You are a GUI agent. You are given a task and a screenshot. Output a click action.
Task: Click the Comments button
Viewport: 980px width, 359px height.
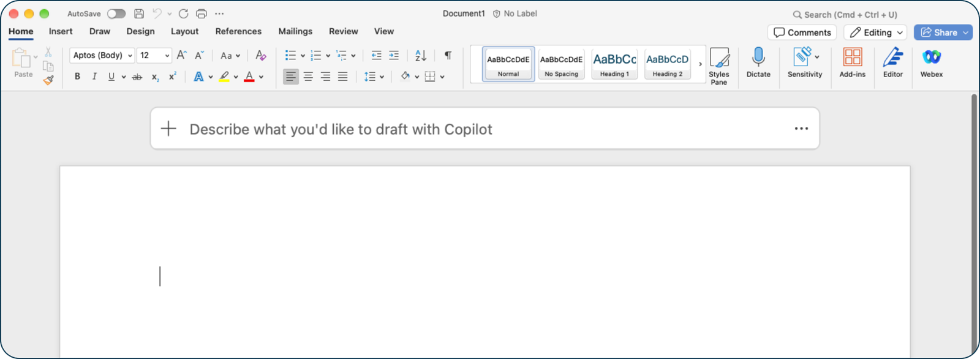click(802, 32)
